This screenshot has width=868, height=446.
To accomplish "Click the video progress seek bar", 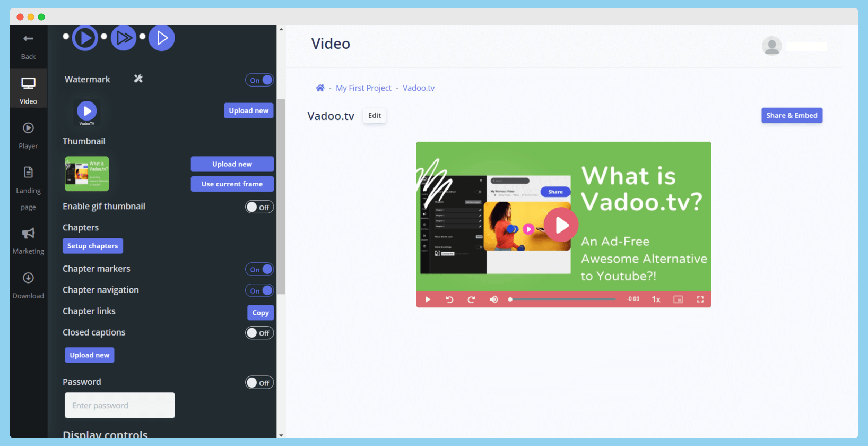I will (x=562, y=299).
